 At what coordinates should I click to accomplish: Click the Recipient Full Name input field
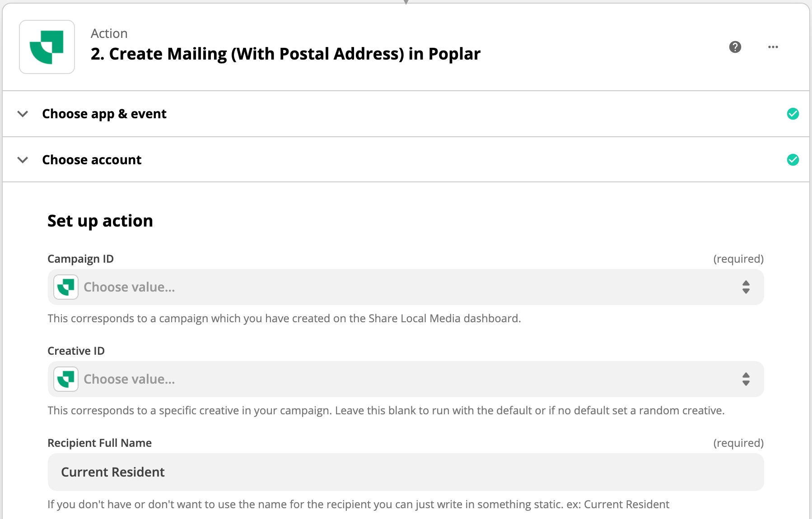pos(406,472)
